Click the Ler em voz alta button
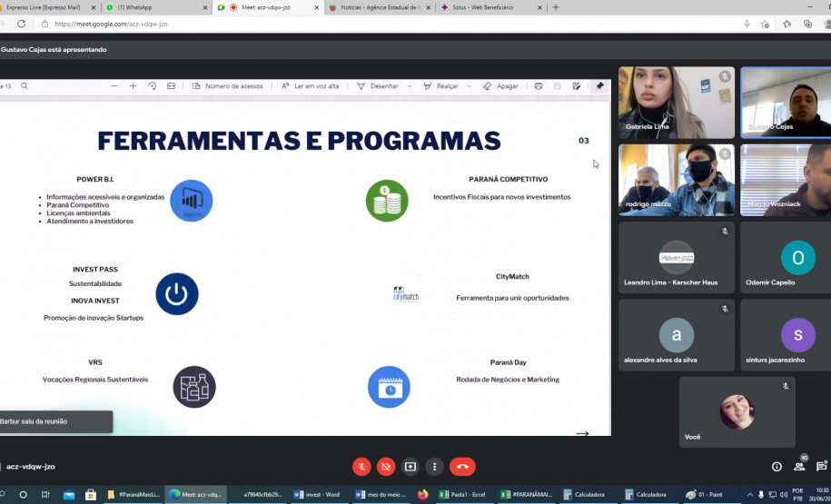Viewport: 831px width, 504px height. 310,86
